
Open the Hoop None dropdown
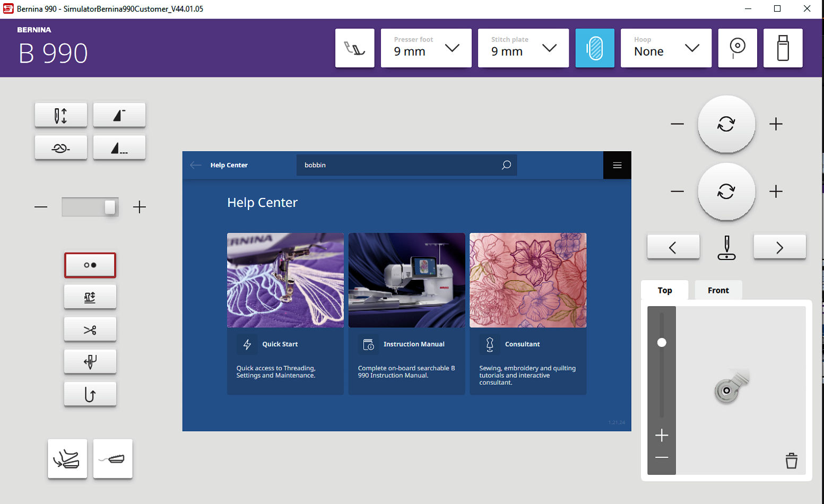pos(666,48)
